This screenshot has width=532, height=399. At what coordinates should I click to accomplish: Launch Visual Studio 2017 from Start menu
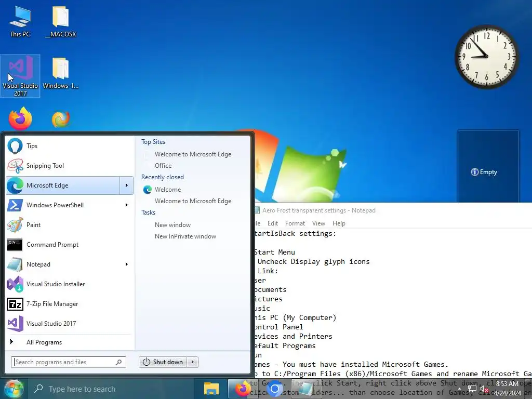point(70,323)
